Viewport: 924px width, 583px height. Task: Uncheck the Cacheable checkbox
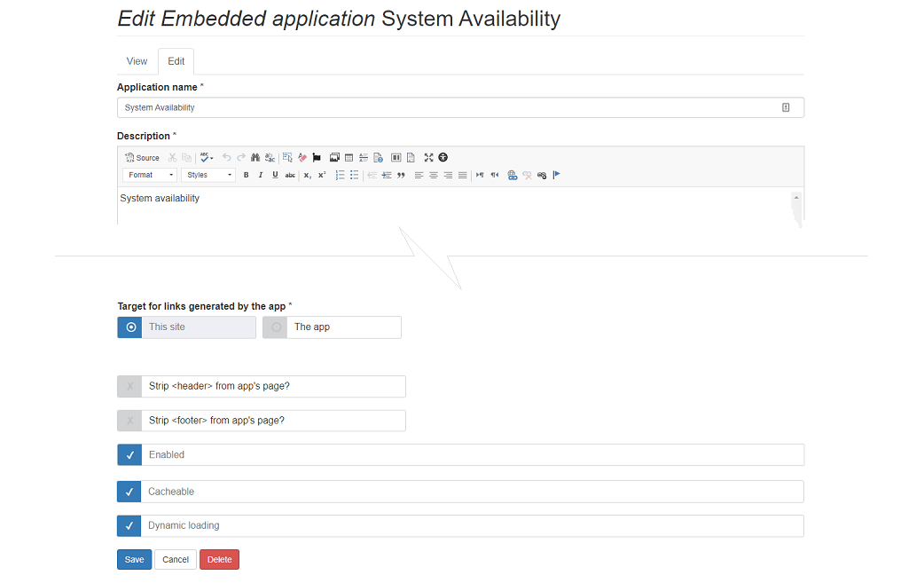point(460,492)
